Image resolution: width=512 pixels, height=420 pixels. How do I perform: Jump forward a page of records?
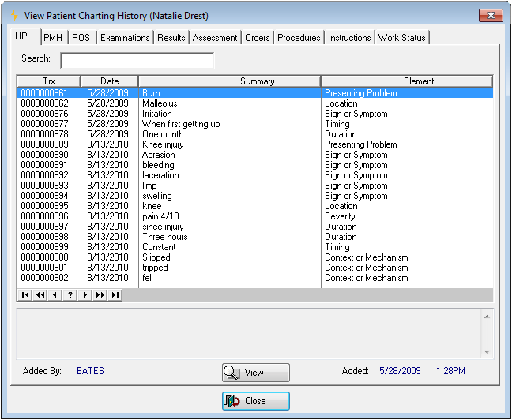click(x=100, y=295)
